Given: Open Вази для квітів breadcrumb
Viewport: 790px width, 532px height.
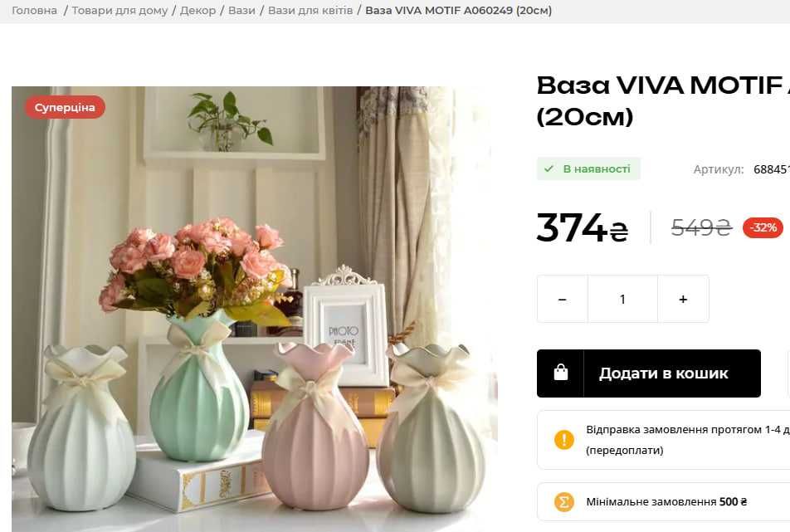Looking at the screenshot, I should [310, 11].
